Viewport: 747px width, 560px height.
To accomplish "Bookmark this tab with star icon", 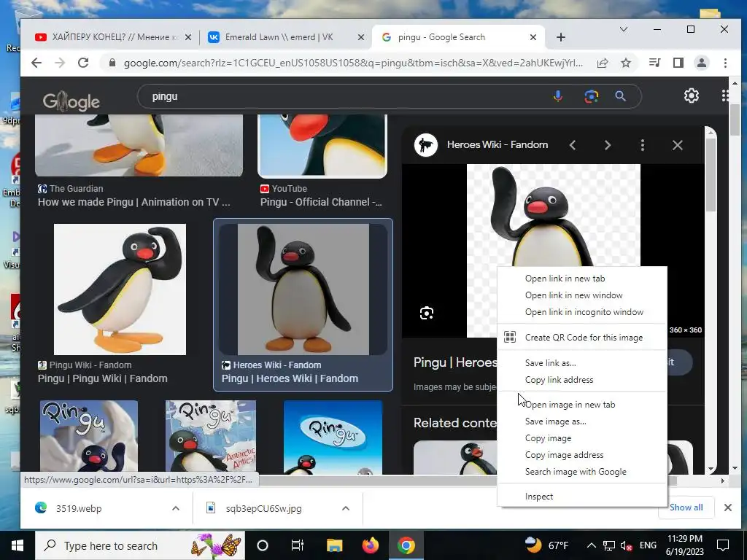I will (x=626, y=63).
